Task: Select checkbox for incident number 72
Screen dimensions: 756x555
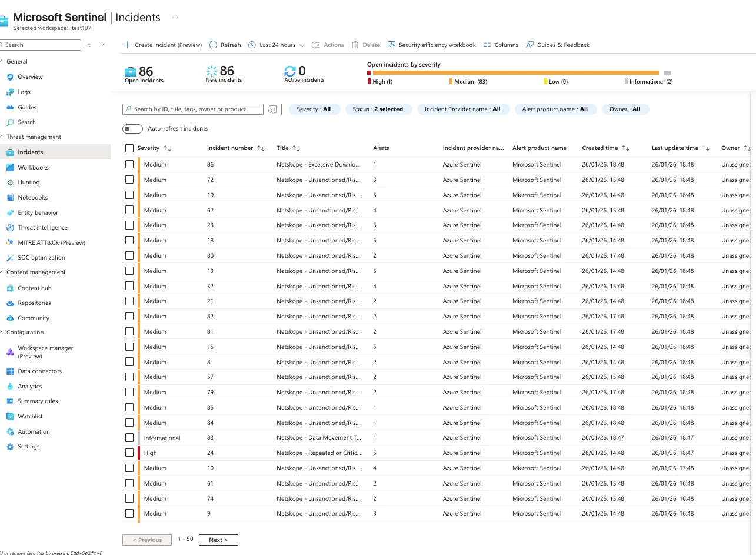Action: click(x=129, y=180)
